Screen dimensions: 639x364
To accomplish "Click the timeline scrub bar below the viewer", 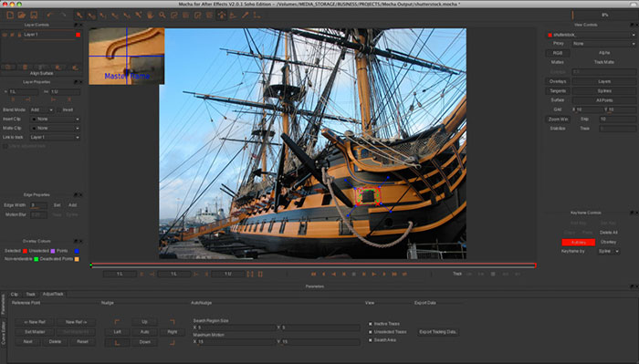I will (x=313, y=265).
